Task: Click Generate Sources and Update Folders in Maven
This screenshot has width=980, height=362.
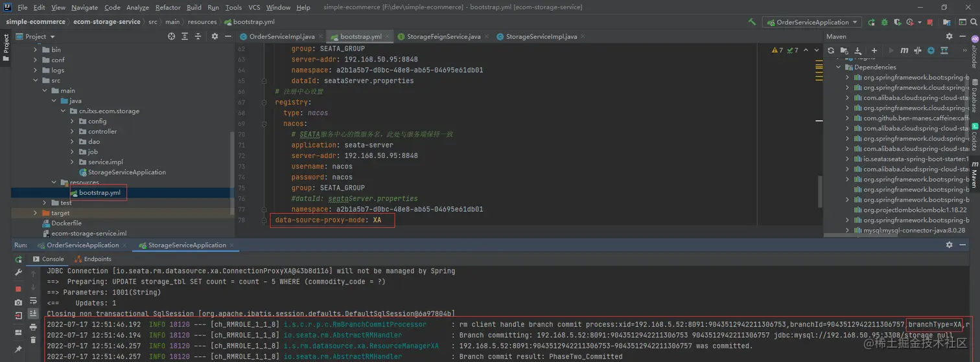Action: coord(844,51)
